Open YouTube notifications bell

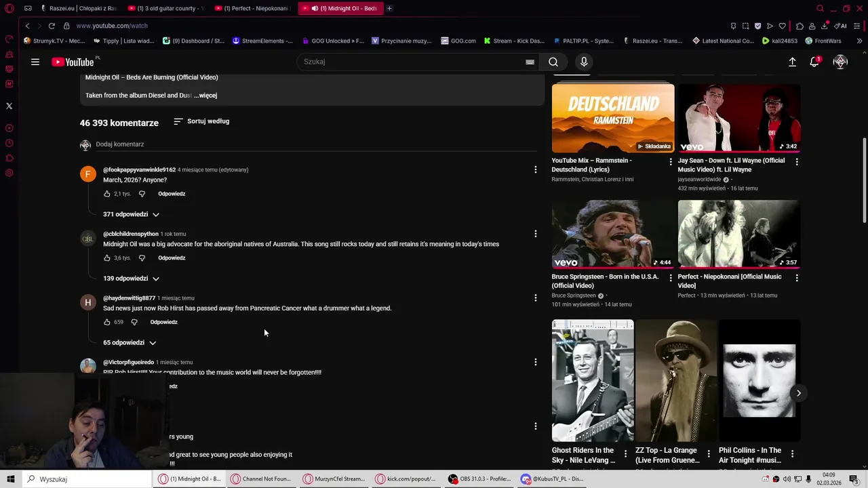coord(814,62)
